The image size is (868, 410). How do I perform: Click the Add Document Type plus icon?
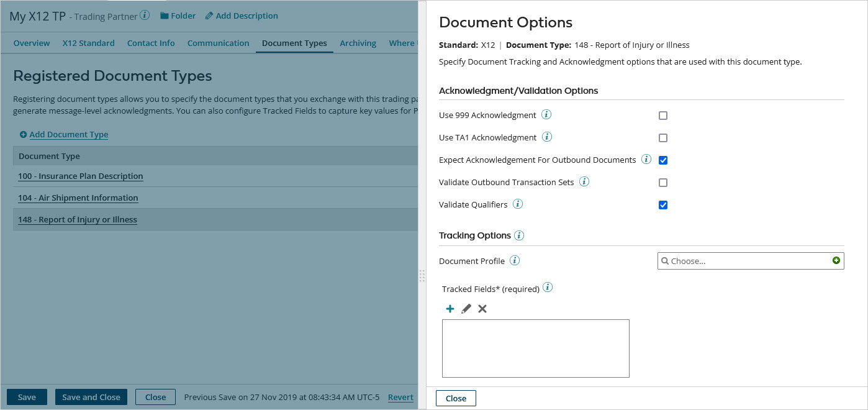coord(24,134)
